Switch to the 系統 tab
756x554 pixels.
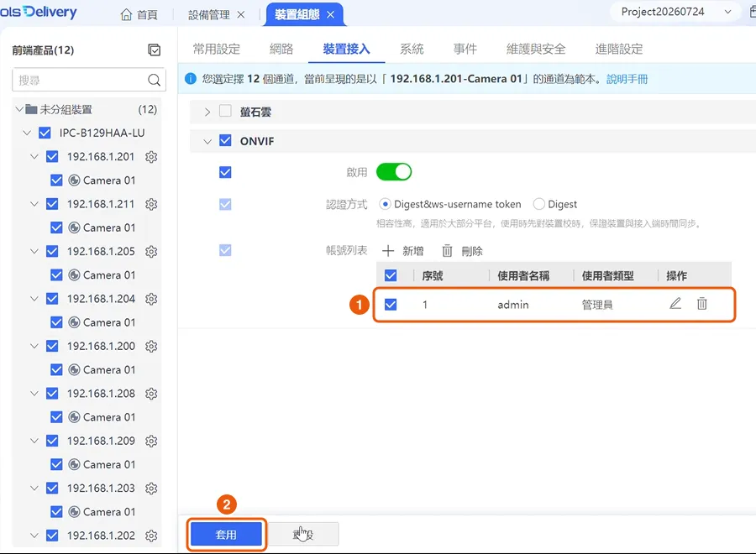412,50
